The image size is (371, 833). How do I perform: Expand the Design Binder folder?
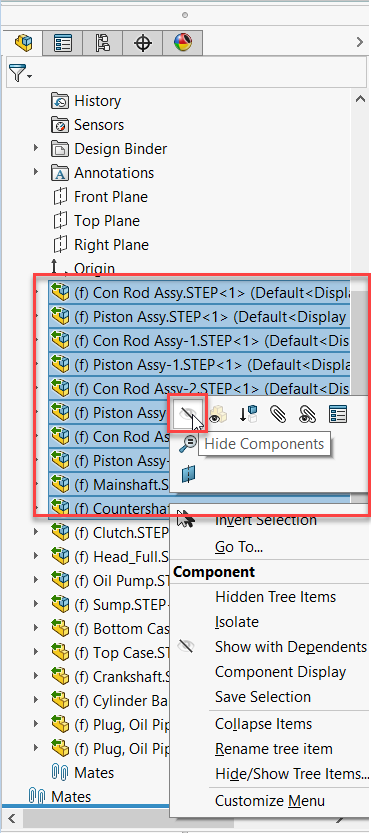[x=36, y=148]
